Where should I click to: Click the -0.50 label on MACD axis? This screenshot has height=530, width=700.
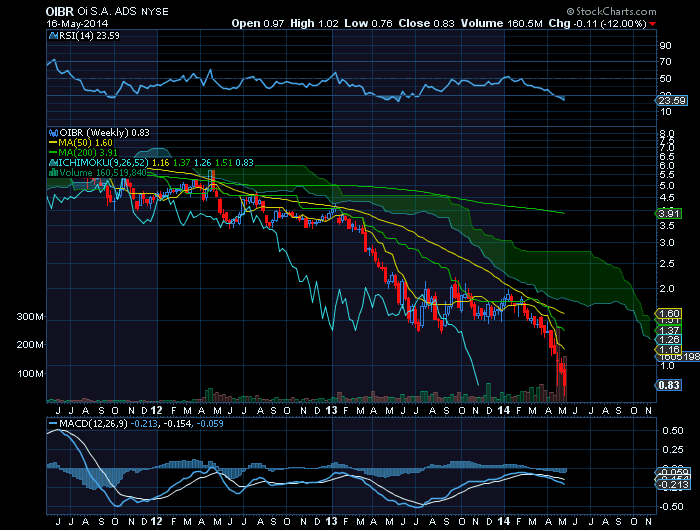(671, 507)
